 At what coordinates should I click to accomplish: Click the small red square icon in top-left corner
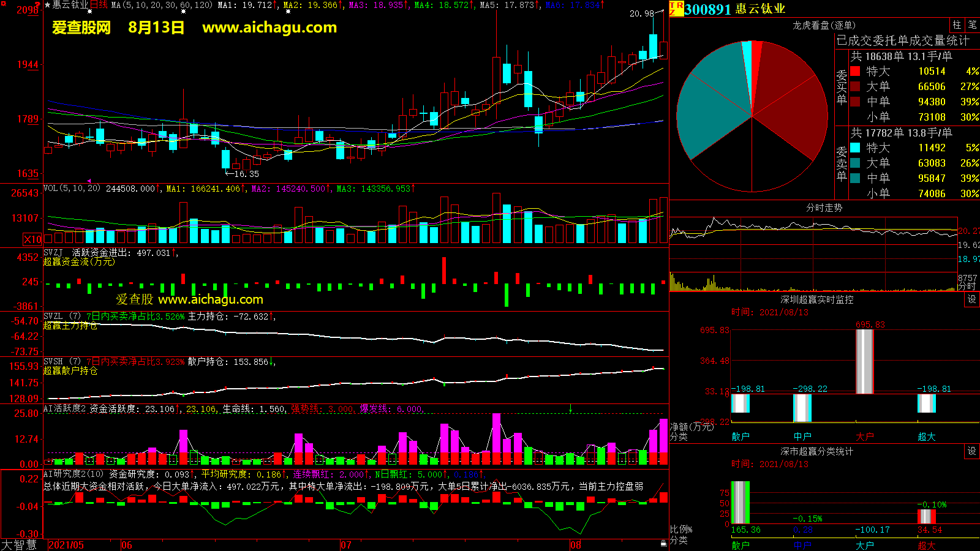[x=3, y=3]
